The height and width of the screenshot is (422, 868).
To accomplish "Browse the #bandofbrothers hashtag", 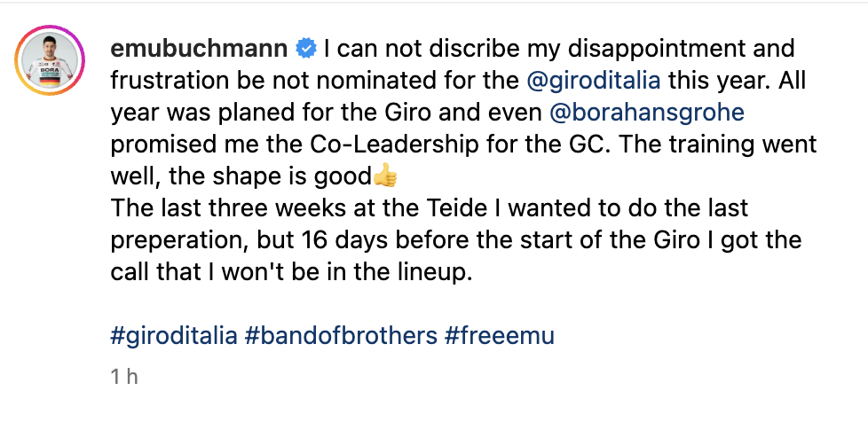I will 341,336.
